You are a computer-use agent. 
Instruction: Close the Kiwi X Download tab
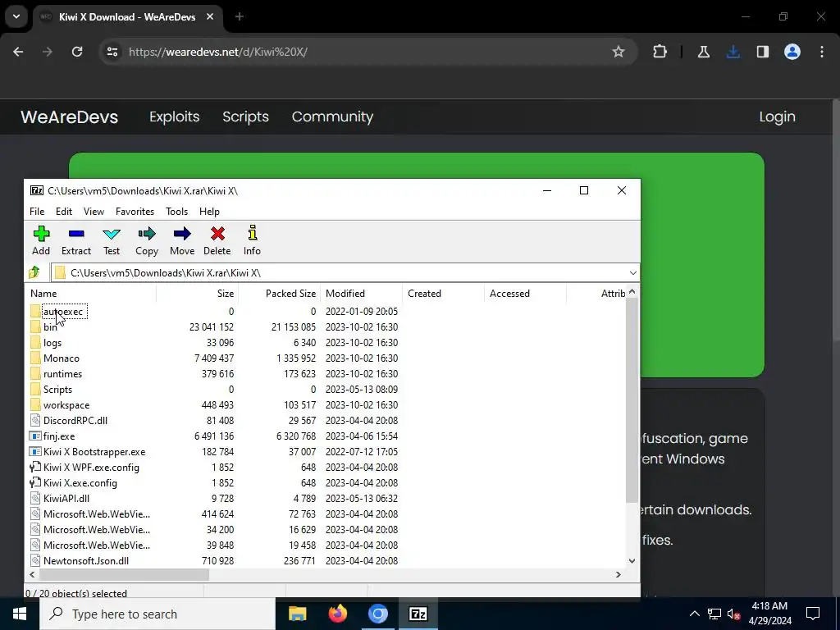click(210, 16)
